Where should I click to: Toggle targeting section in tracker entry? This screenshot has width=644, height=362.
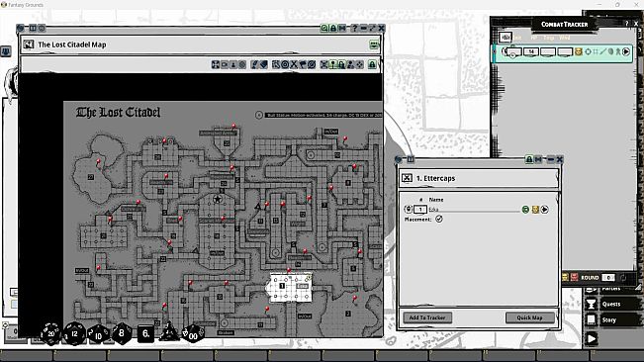coord(588,51)
